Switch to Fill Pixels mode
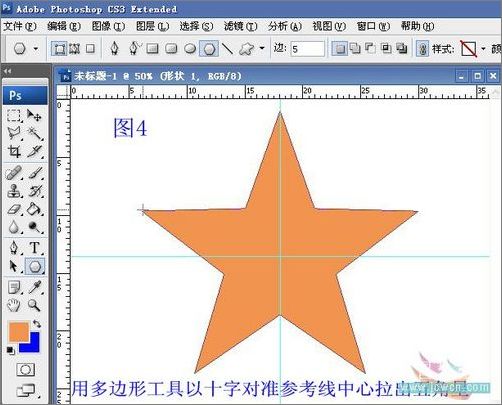Image resolution: width=502 pixels, height=405 pixels. click(90, 49)
